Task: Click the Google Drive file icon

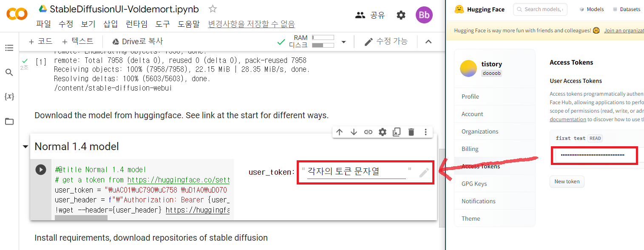Action: click(43, 9)
